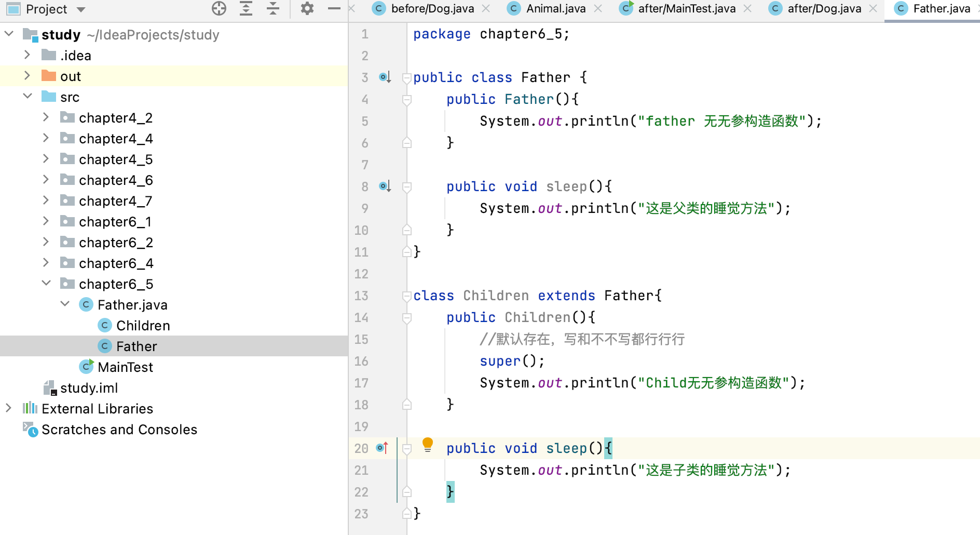This screenshot has height=535, width=980.
Task: Click the Father.java class icon in tree
Action: click(x=86, y=304)
